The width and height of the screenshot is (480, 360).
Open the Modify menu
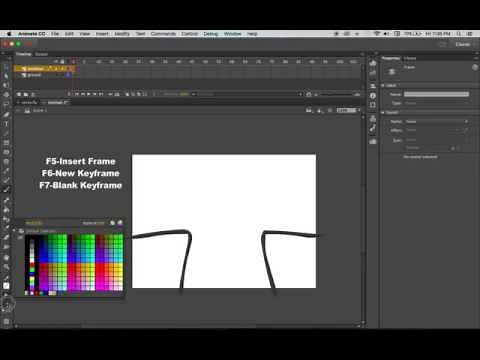click(122, 34)
